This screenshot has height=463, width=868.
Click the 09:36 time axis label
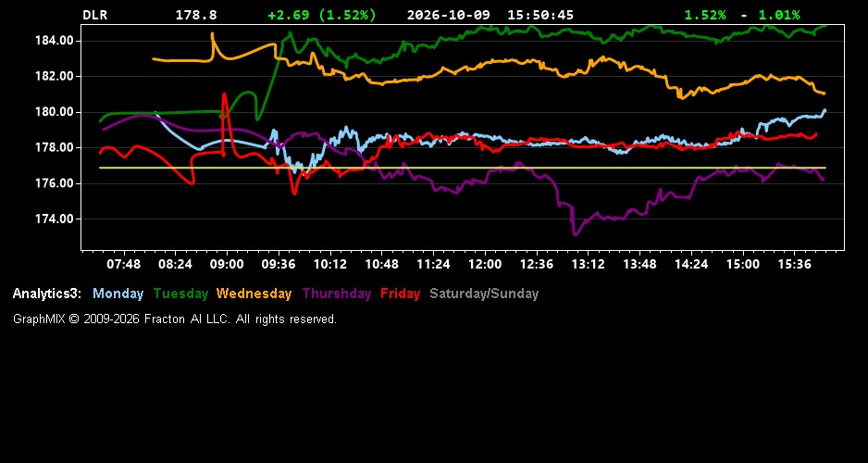point(279,265)
